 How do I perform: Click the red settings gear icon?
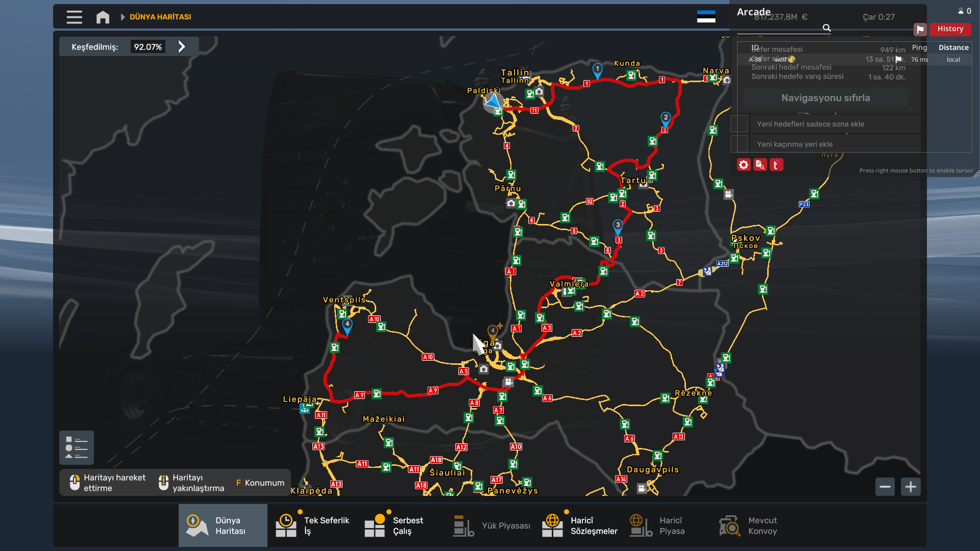pyautogui.click(x=744, y=165)
